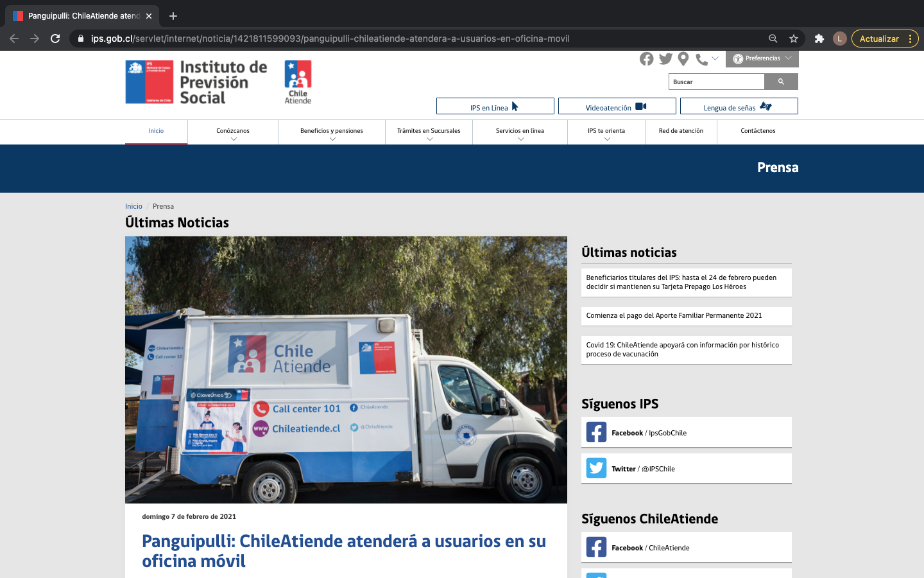The height and width of the screenshot is (578, 924).
Task: Click the padlock site info icon
Action: tap(80, 39)
